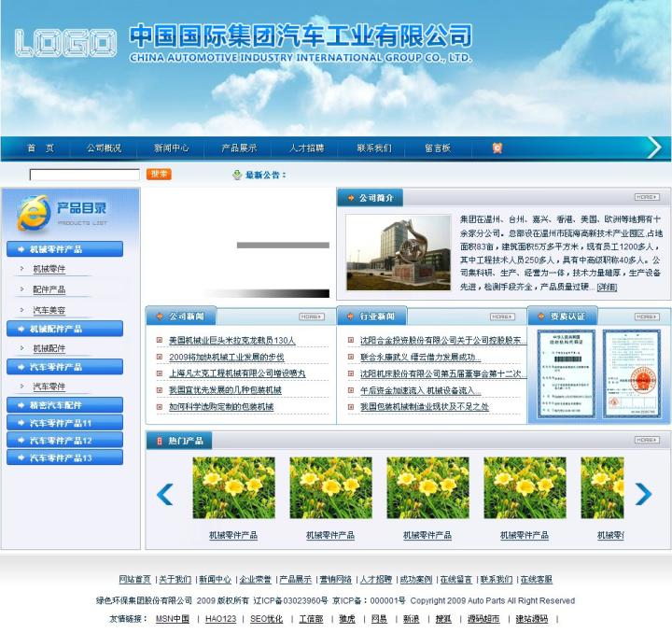Image resolution: width=672 pixels, height=633 pixels.
Task: Open the HAO123 friendly link
Action: pyautogui.click(x=220, y=619)
